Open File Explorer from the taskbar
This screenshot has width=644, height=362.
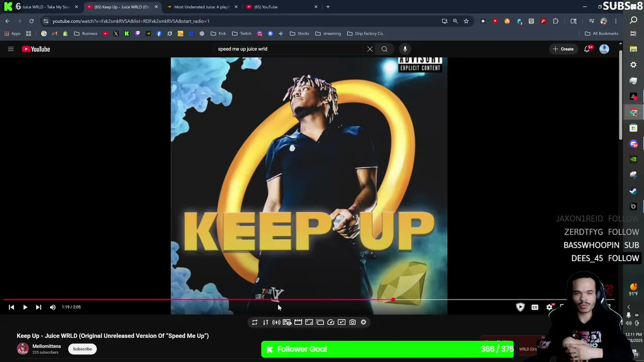633,49
